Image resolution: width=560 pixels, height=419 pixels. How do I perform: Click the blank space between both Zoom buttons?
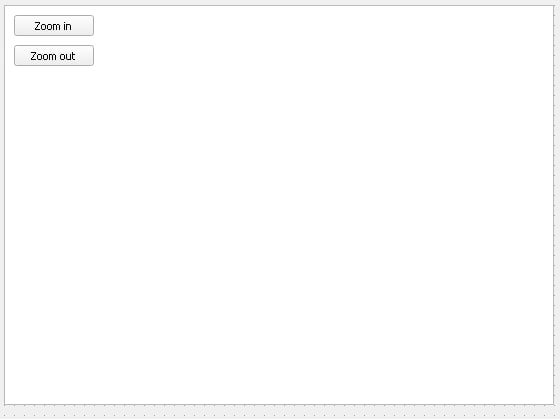(54, 41)
